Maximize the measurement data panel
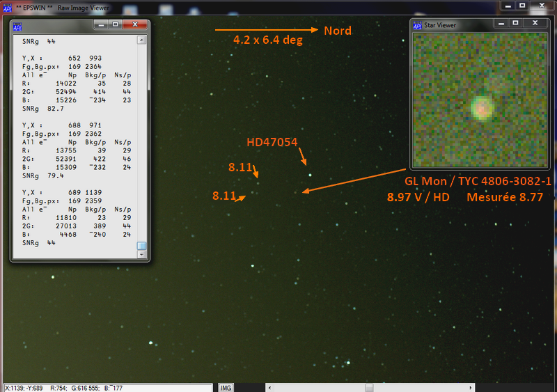557x392 pixels. [116, 24]
